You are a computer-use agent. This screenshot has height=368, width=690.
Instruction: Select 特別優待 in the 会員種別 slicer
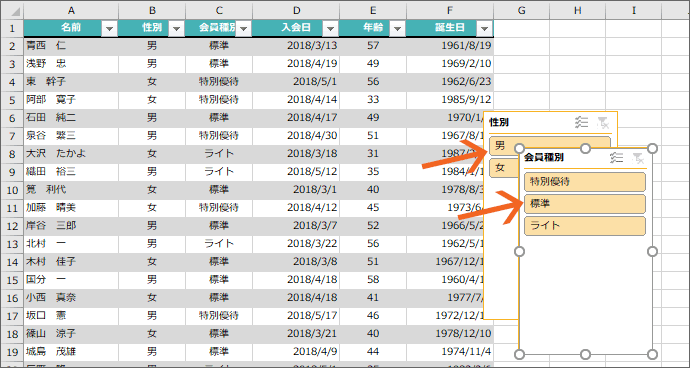(x=585, y=182)
